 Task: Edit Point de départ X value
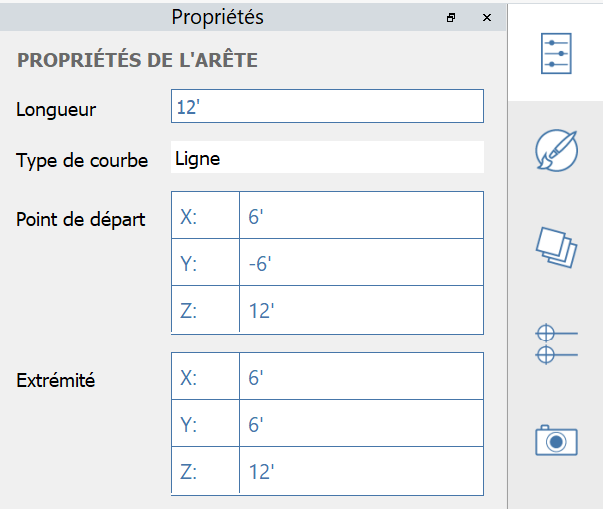[x=360, y=215]
